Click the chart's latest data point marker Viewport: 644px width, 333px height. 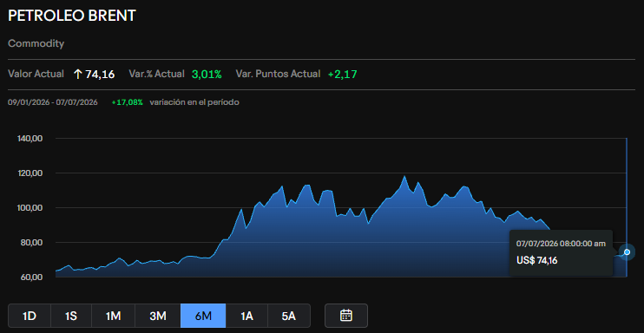click(627, 251)
